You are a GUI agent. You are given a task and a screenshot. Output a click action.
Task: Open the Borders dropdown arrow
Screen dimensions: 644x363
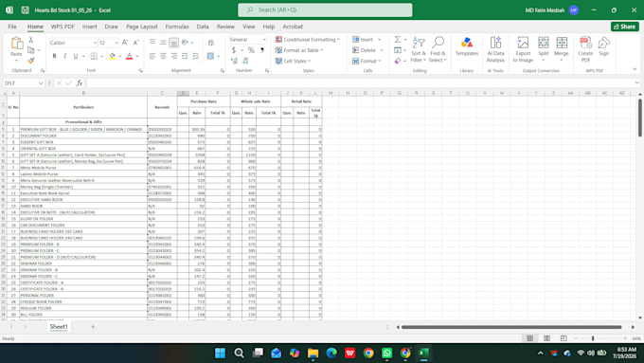[x=101, y=56]
